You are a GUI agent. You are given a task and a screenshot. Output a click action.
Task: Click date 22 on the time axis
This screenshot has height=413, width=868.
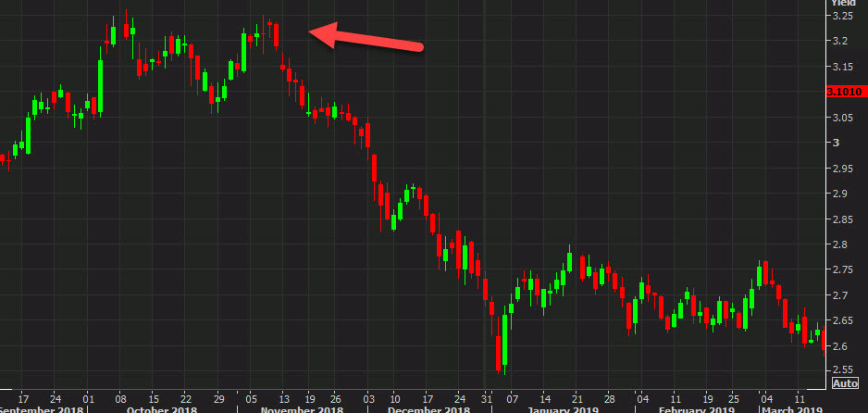[x=185, y=398]
